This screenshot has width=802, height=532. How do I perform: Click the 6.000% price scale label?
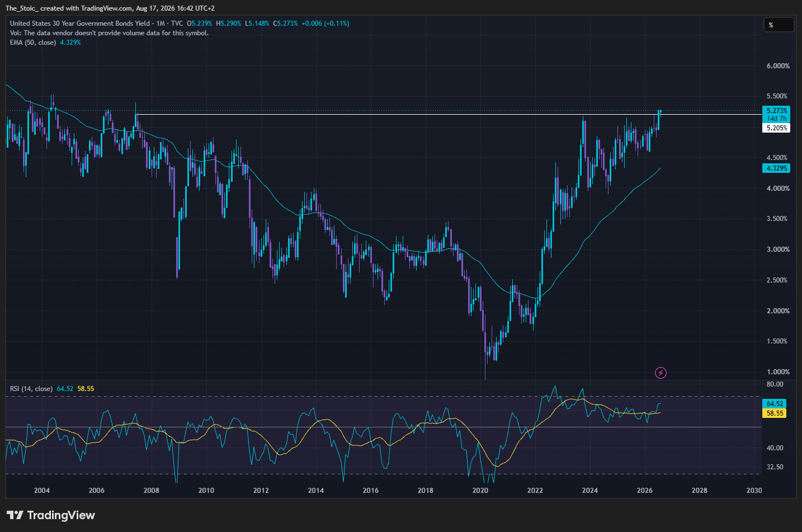pos(778,66)
